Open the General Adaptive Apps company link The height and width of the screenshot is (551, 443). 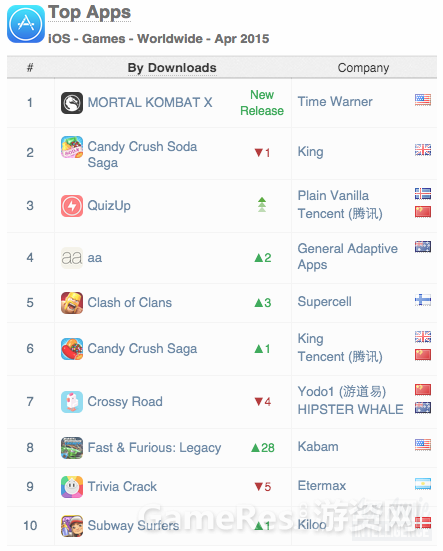(x=348, y=257)
